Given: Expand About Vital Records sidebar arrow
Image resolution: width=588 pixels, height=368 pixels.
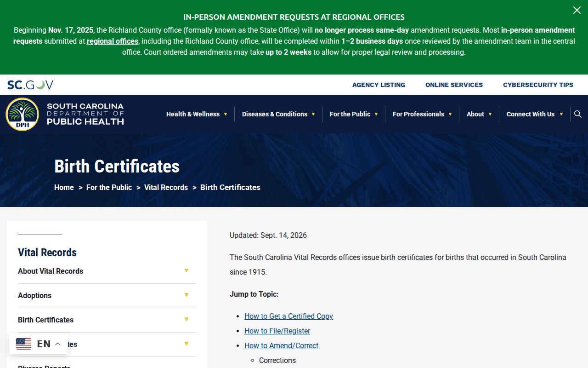Looking at the screenshot, I should 187,270.
